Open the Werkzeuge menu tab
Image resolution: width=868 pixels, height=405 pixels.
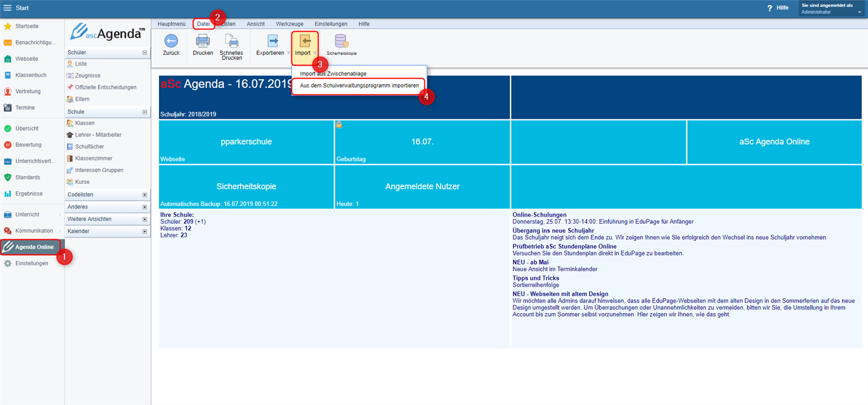[290, 24]
